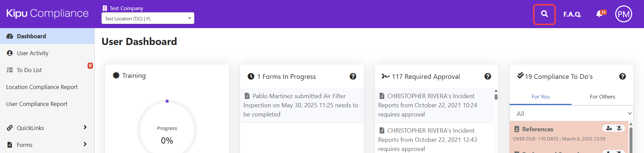
Task: Click the crossed-out user icon on References
Action: click(x=619, y=128)
